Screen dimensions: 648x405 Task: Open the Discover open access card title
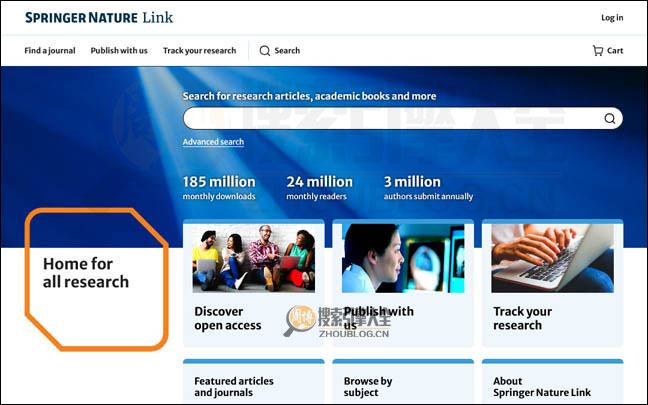(228, 318)
